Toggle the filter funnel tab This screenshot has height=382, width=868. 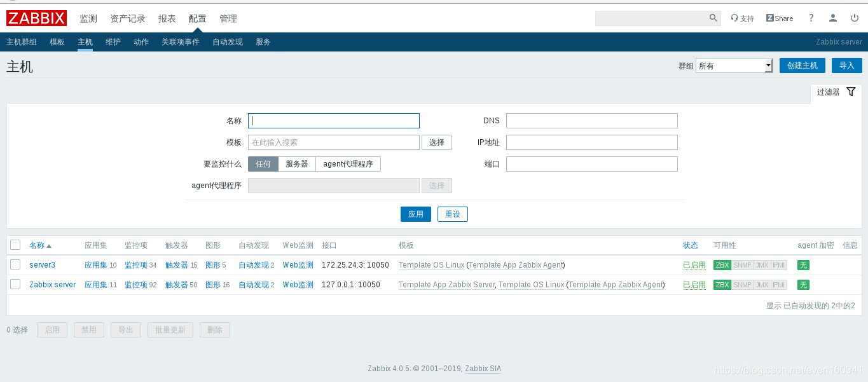(836, 92)
